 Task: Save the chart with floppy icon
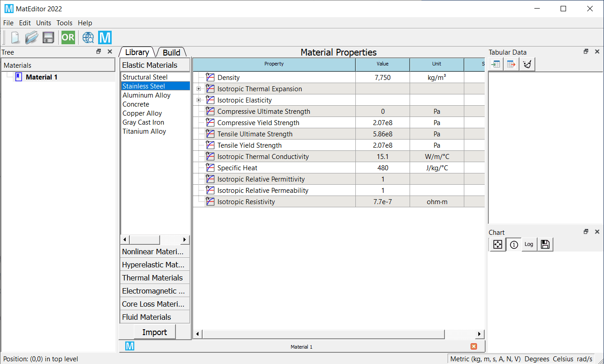pyautogui.click(x=545, y=244)
